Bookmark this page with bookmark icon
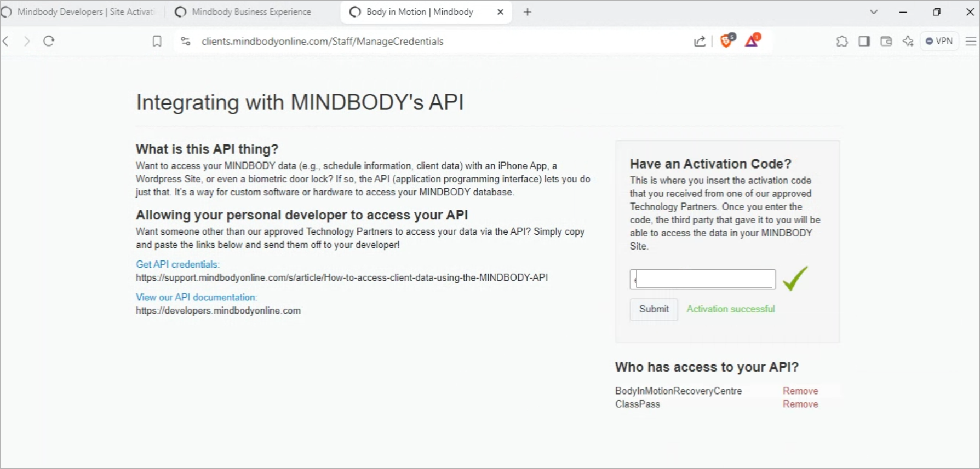Viewport: 980px width, 469px height. (x=157, y=41)
